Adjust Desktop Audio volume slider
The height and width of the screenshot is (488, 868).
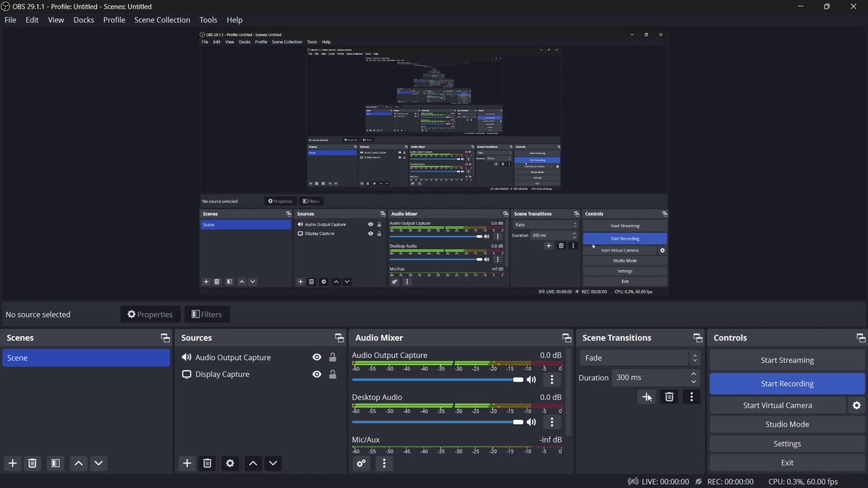[x=438, y=421]
